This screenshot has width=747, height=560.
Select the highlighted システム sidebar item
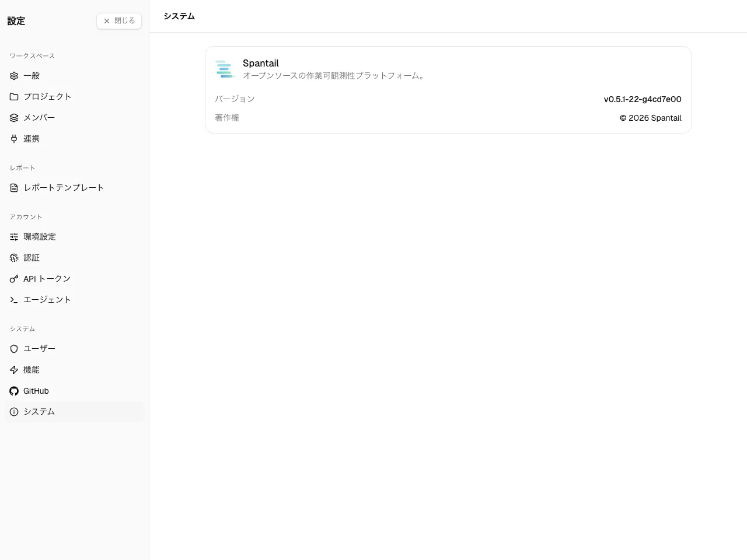[74, 412]
